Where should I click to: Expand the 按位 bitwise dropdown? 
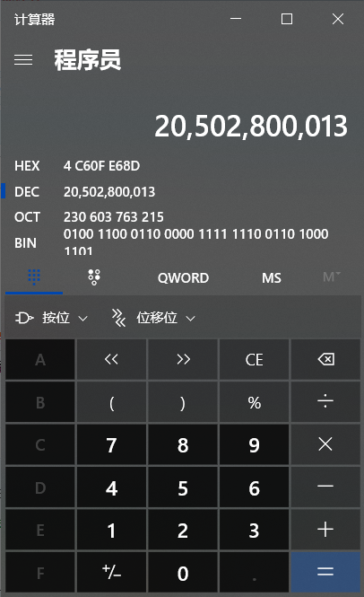coord(51,318)
